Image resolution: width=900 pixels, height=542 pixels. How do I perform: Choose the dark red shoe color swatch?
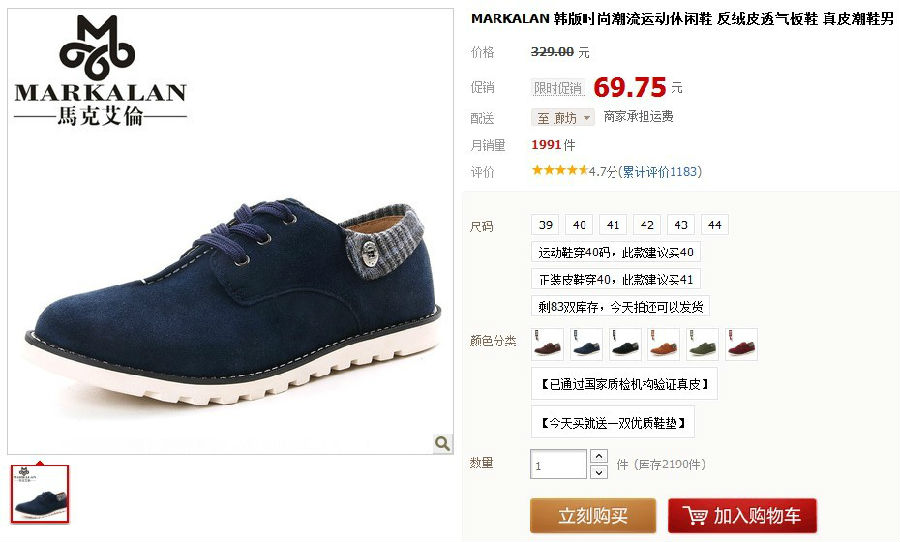pyautogui.click(x=742, y=344)
